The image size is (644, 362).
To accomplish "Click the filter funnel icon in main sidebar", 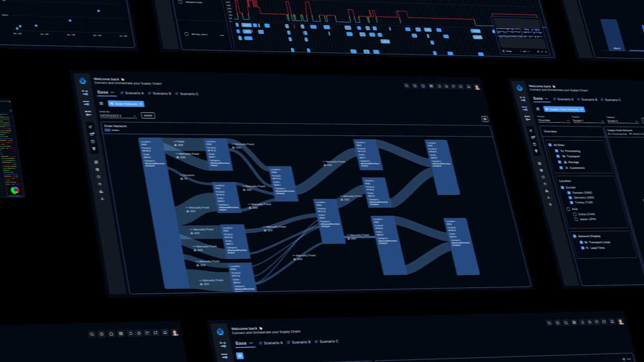I will [94, 149].
